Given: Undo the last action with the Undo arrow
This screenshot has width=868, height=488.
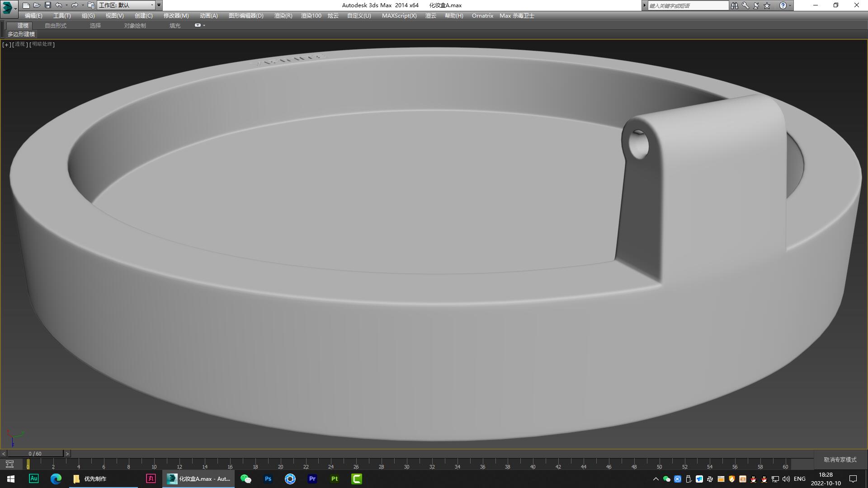Looking at the screenshot, I should click(x=58, y=5).
